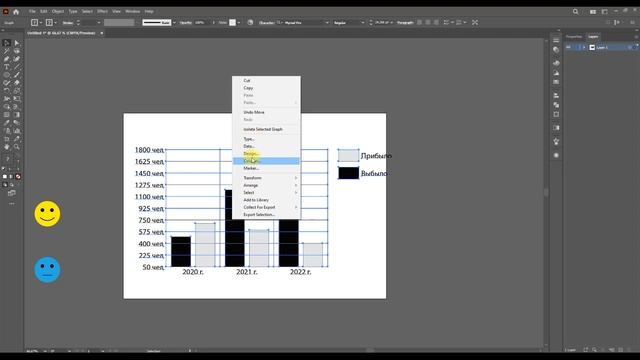Select the Paintbrush tool
Screen dimensions: 640x360
[17, 75]
